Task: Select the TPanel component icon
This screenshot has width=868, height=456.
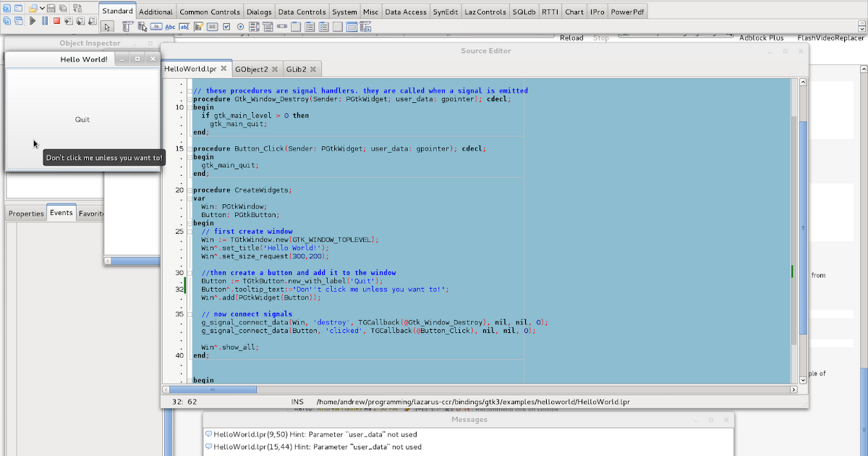Action: click(x=338, y=27)
